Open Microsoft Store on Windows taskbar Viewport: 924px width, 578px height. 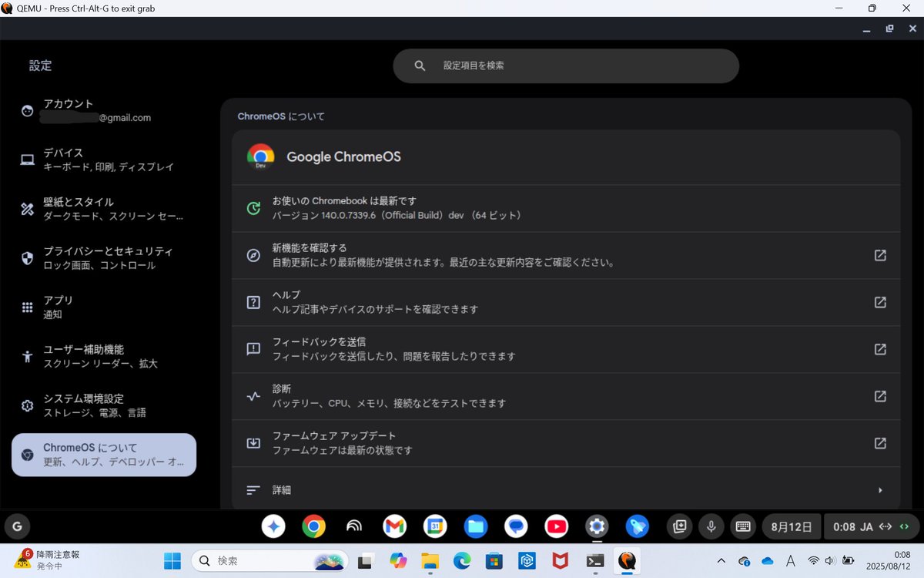point(494,560)
